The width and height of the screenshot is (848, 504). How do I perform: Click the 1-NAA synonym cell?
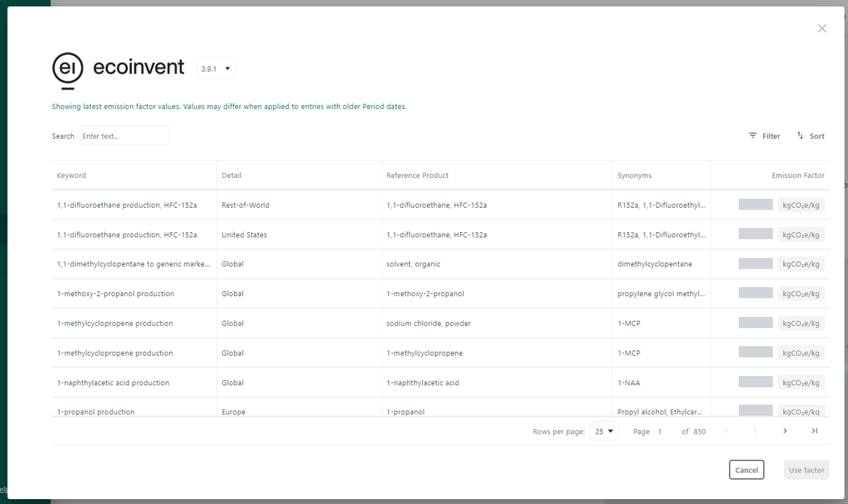(627, 383)
